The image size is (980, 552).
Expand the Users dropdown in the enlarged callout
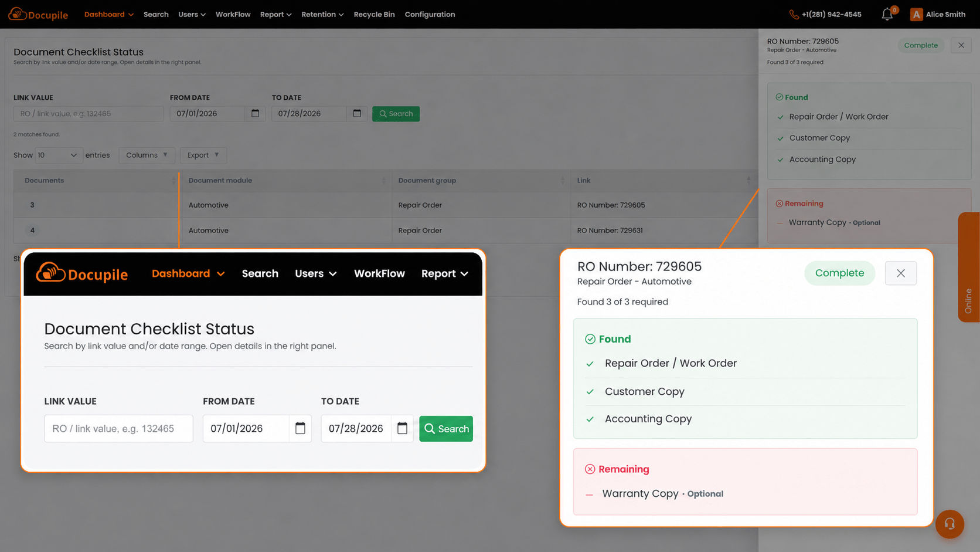click(x=316, y=274)
